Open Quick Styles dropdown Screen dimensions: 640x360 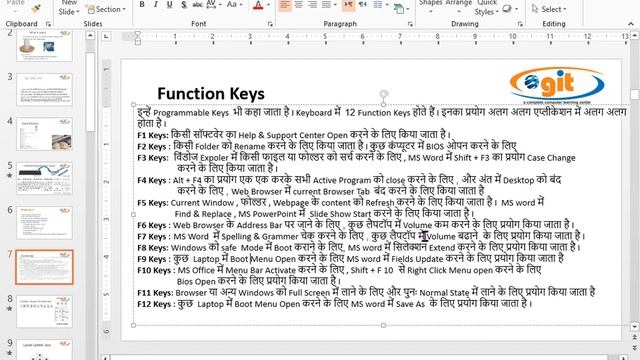[487, 8]
